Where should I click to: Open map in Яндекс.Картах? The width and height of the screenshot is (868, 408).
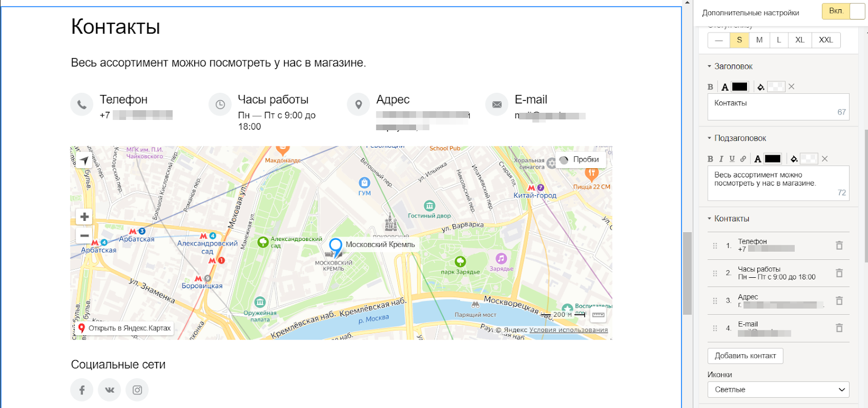point(125,328)
